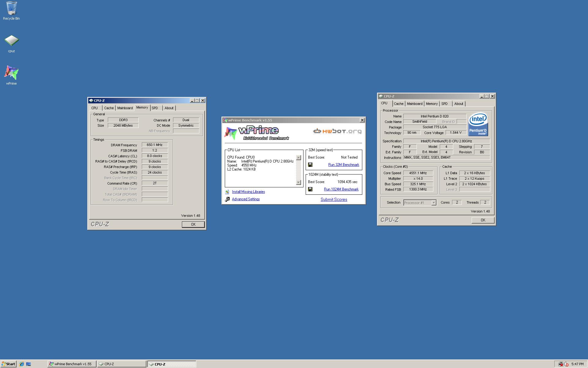Click the FSB:DRAM value 1:2
Viewport: 588px width, 368px height.
(x=155, y=151)
